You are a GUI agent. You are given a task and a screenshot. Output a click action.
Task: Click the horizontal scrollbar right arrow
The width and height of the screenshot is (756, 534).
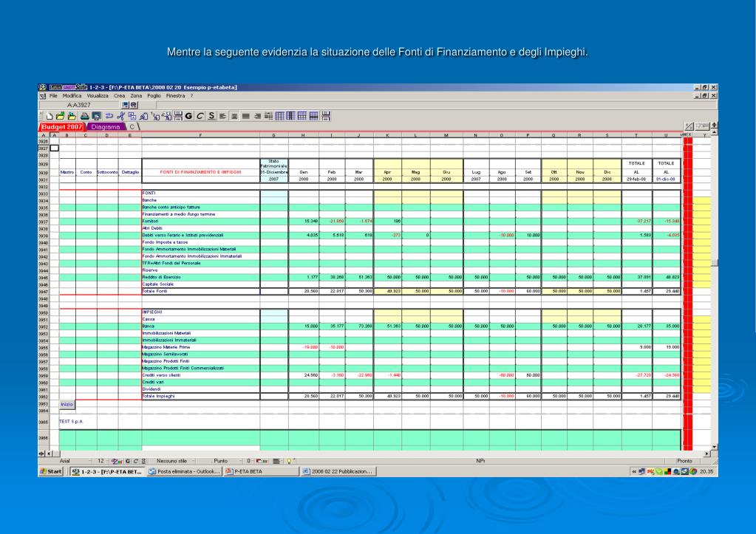[707, 453]
